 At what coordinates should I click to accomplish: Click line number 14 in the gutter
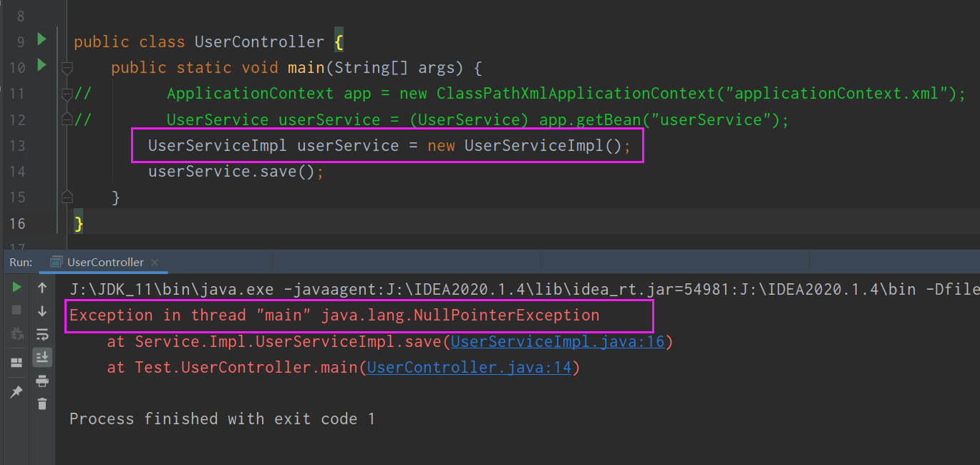[17, 172]
